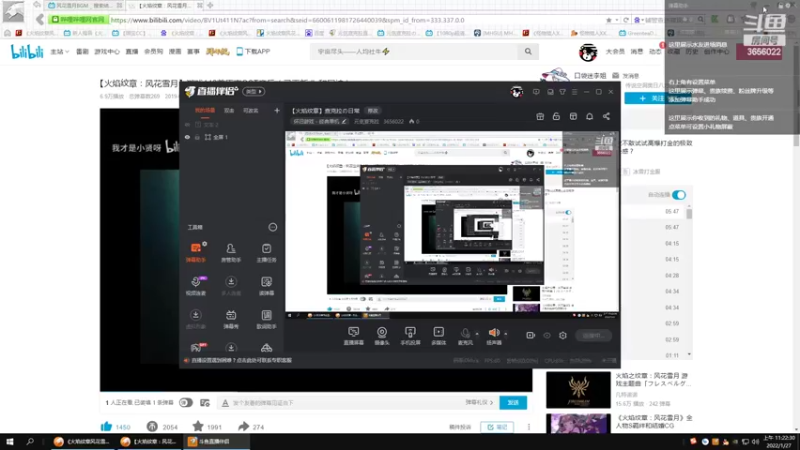Click the 扬声器 speaker icon
This screenshot has width=800, height=450.
click(494, 333)
